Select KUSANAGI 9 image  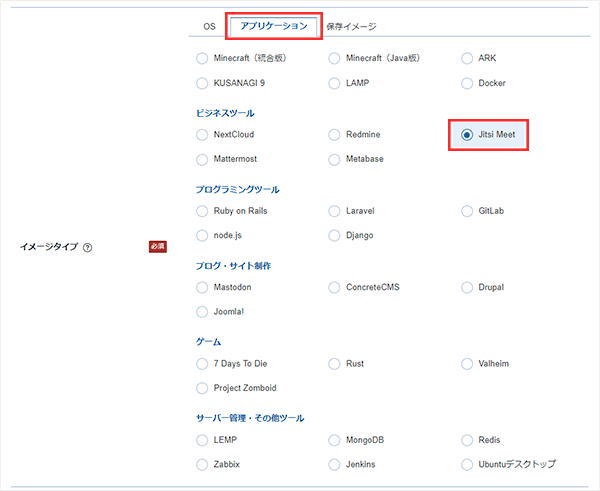(202, 83)
